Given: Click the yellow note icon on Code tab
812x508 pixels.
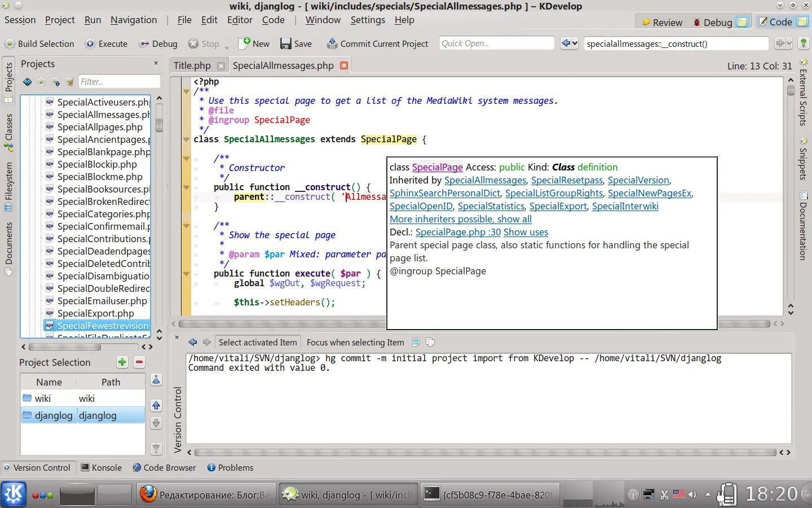Looking at the screenshot, I should click(x=802, y=21).
